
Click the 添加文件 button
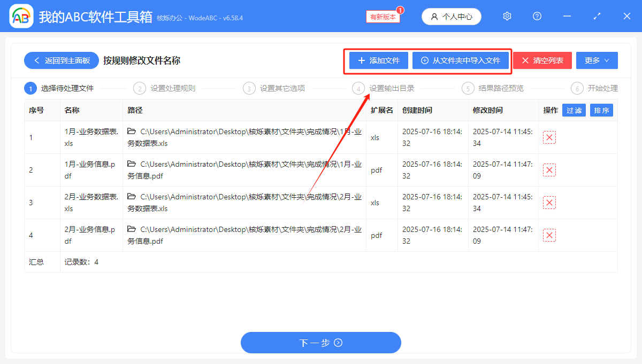(378, 60)
